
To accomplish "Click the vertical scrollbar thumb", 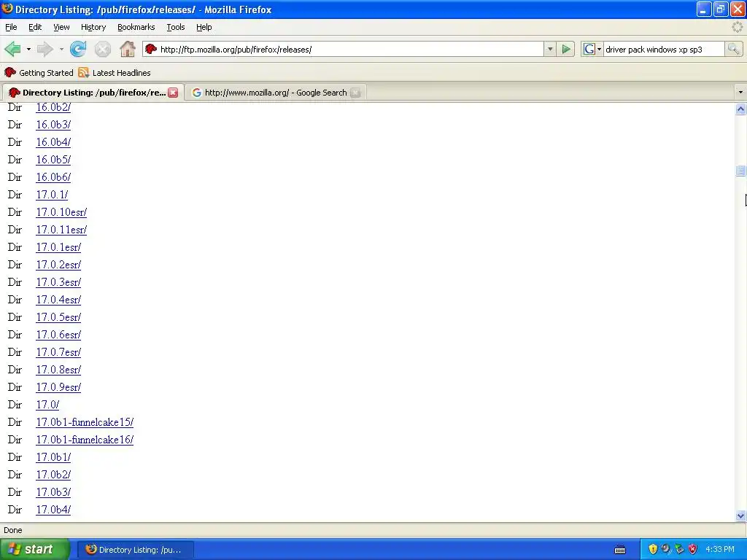I will coord(740,171).
